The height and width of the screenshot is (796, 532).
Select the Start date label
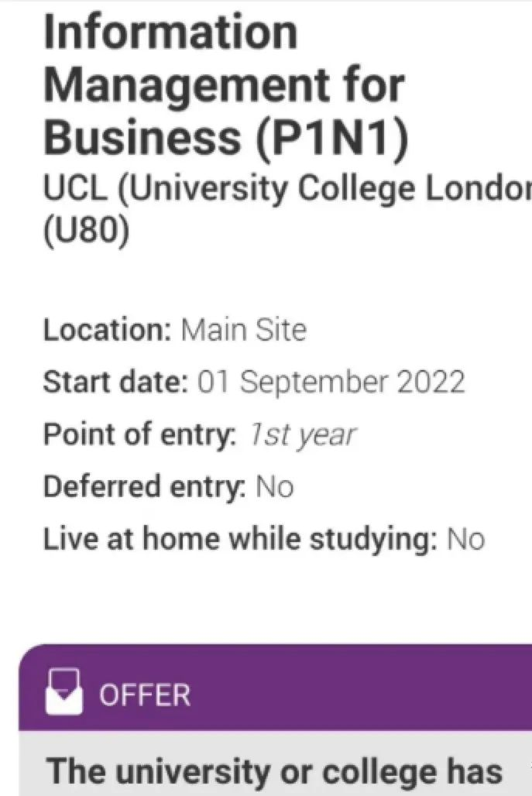[x=115, y=382]
